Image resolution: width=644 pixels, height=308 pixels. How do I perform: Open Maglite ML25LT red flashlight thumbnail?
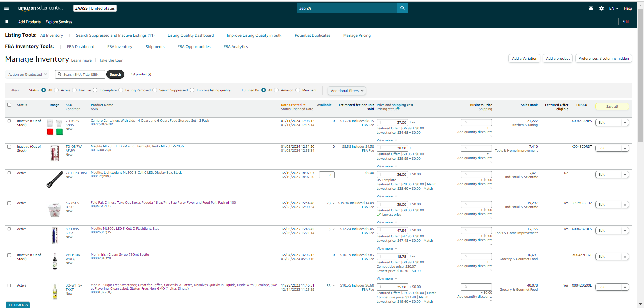[x=55, y=153]
